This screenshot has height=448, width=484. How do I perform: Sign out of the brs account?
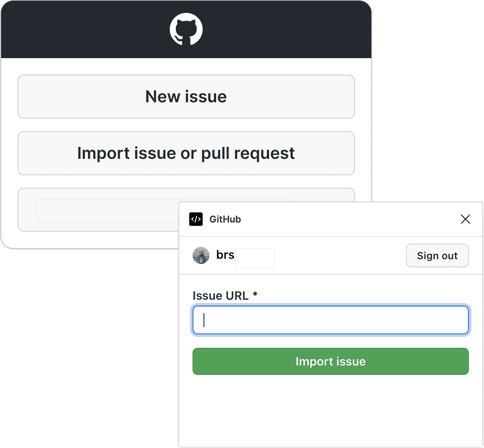click(x=437, y=256)
